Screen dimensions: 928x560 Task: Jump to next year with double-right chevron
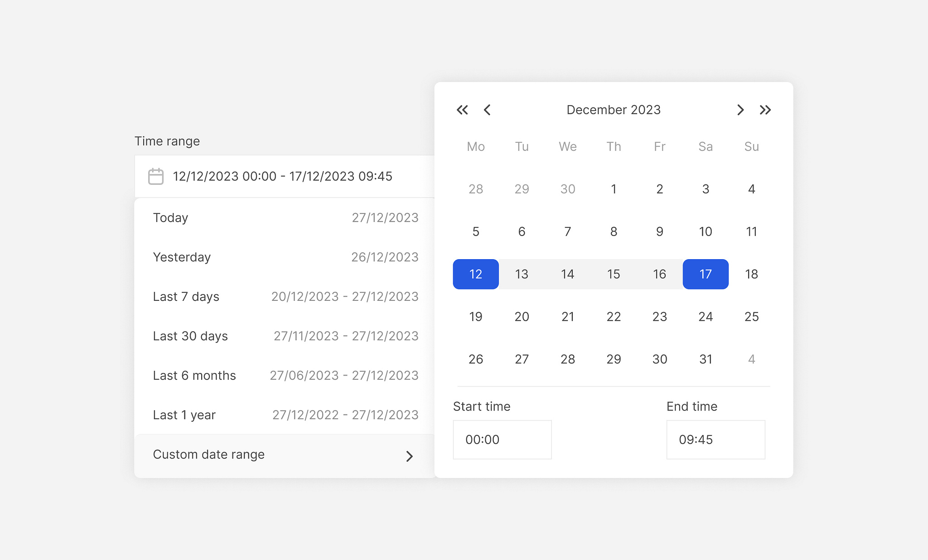coord(765,110)
